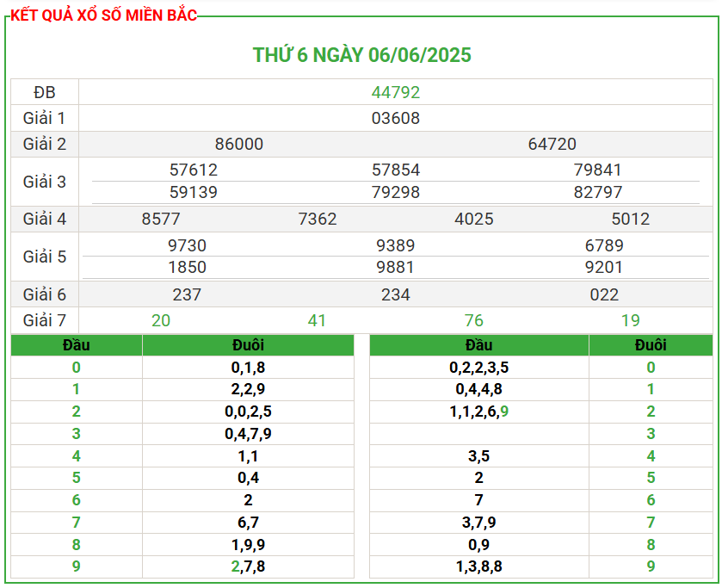Select the date heading THỨ 6 NGÀY 06/06/2025
The width and height of the screenshot is (722, 588).
(x=362, y=55)
